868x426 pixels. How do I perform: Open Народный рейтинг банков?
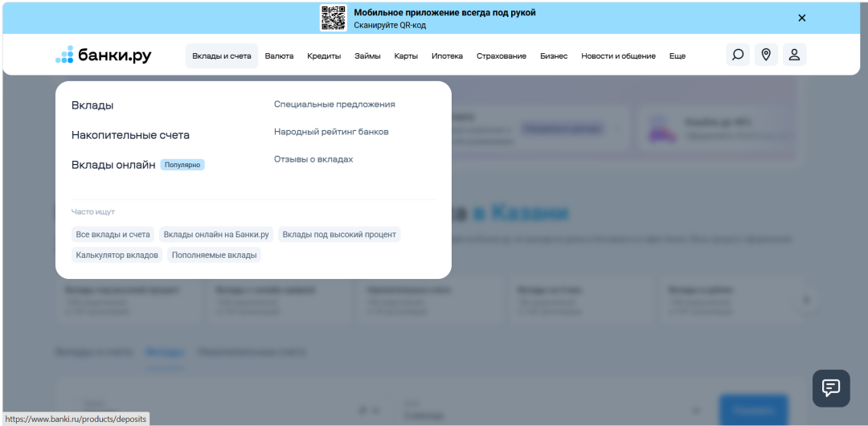(x=331, y=132)
